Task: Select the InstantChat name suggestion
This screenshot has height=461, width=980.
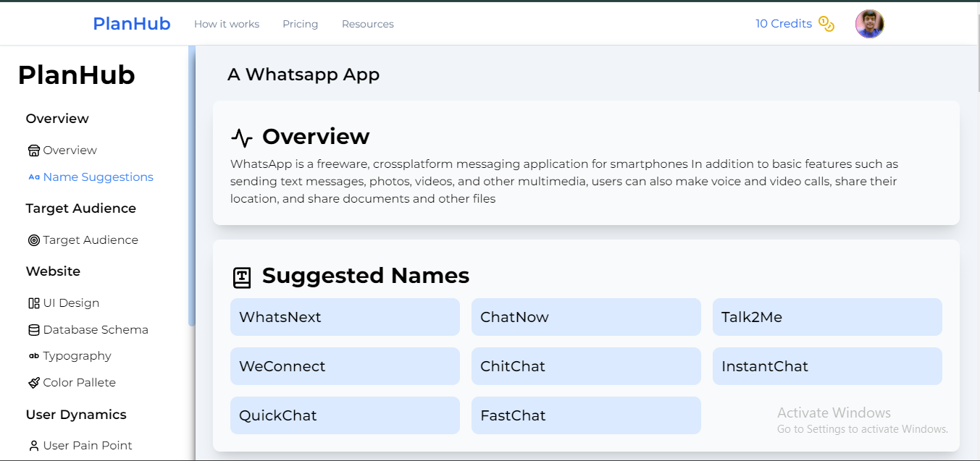Action: pos(827,366)
